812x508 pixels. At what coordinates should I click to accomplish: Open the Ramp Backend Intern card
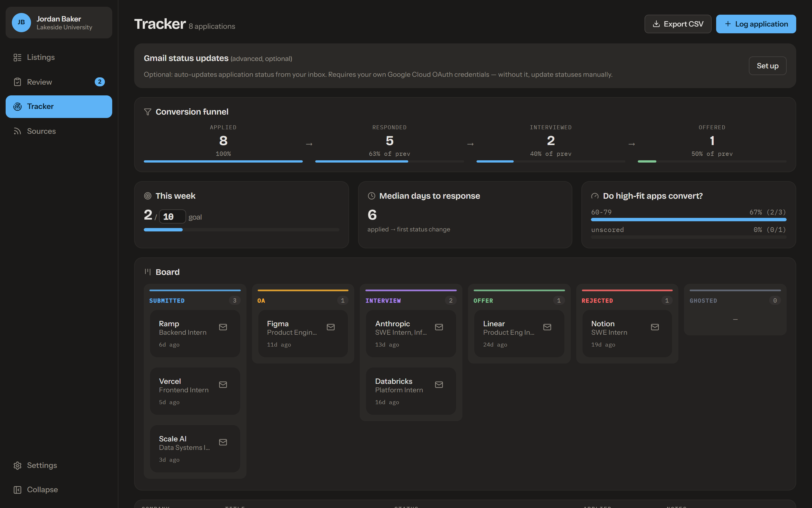[x=195, y=334]
